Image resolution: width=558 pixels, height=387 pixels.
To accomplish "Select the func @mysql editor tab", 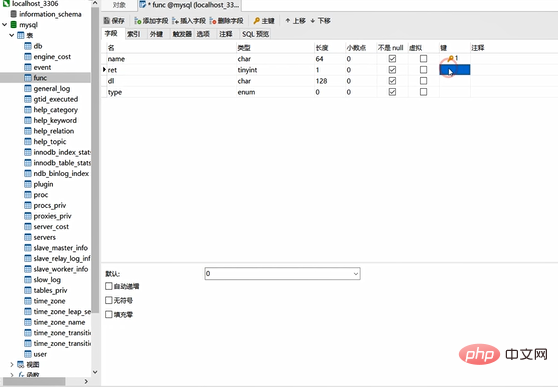I will click(189, 5).
